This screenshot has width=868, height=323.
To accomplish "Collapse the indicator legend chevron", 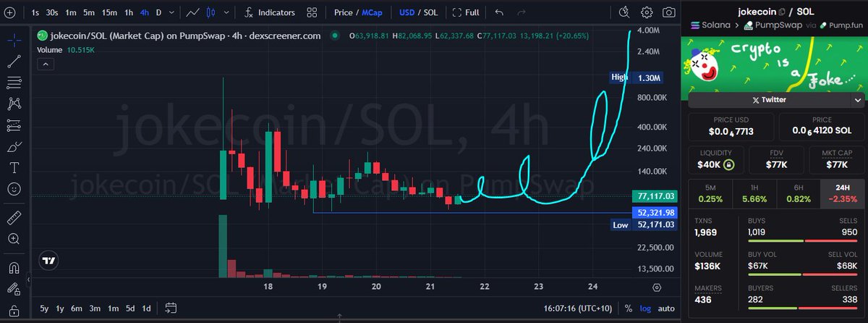I will [46, 64].
